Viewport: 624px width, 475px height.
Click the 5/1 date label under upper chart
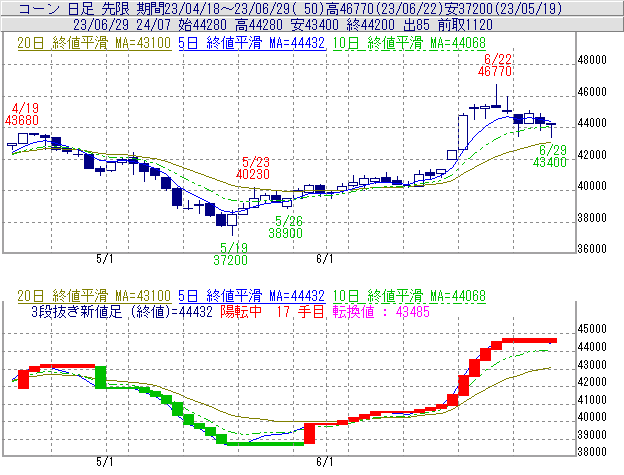coord(105,259)
